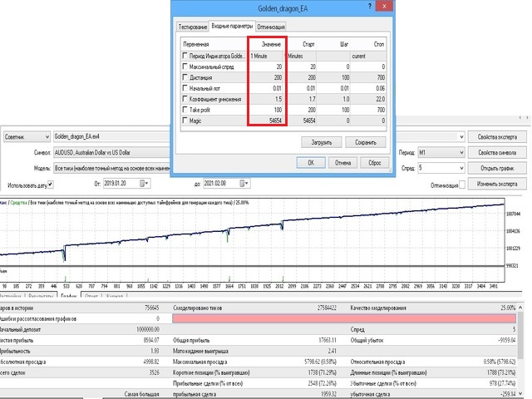Click Открыть график button
This screenshot has width=532, height=399.
(x=497, y=168)
